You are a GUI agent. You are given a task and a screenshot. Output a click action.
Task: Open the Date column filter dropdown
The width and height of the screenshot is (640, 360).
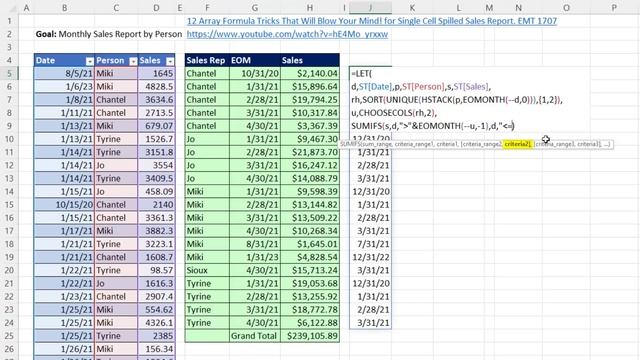click(90, 61)
